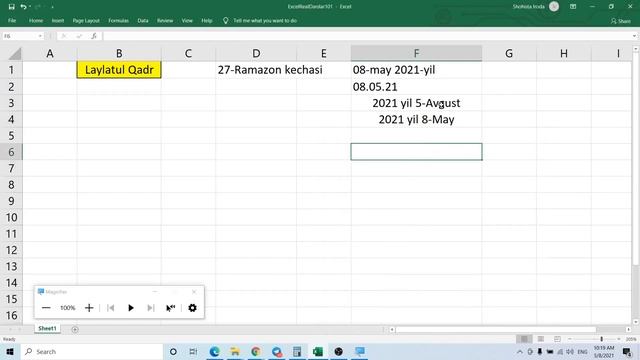This screenshot has height=360, width=640.
Task: Open the Calculator icon on the taskbar
Action: click(297, 351)
